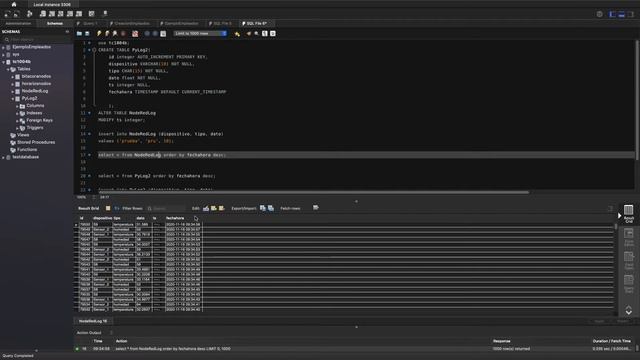Open the Local instance 3306 connection tab
Image resolution: width=640 pixels, height=360 pixels.
click(52, 4)
